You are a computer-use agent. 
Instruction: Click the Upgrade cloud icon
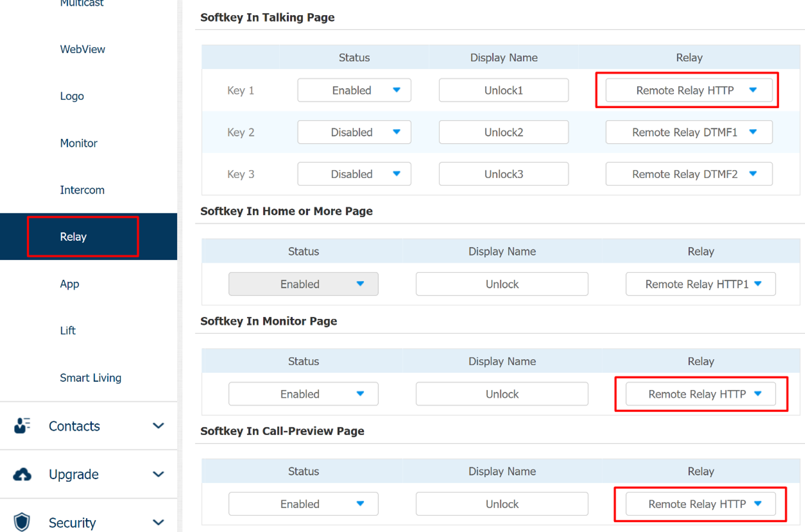(21, 474)
